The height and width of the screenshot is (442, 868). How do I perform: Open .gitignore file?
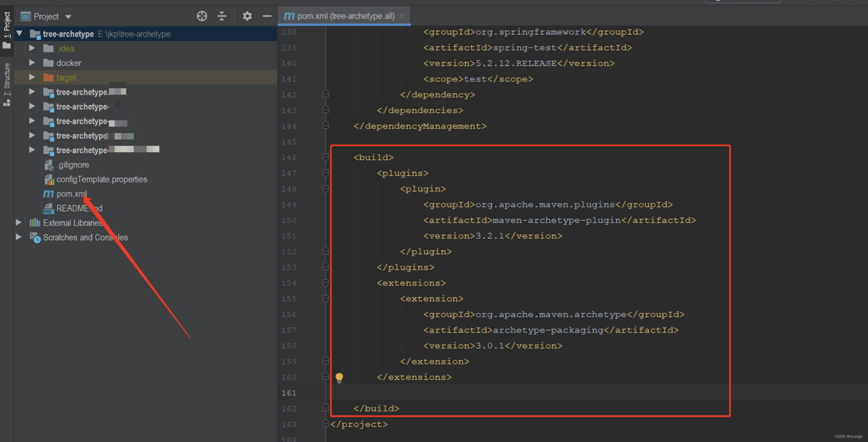(x=73, y=165)
